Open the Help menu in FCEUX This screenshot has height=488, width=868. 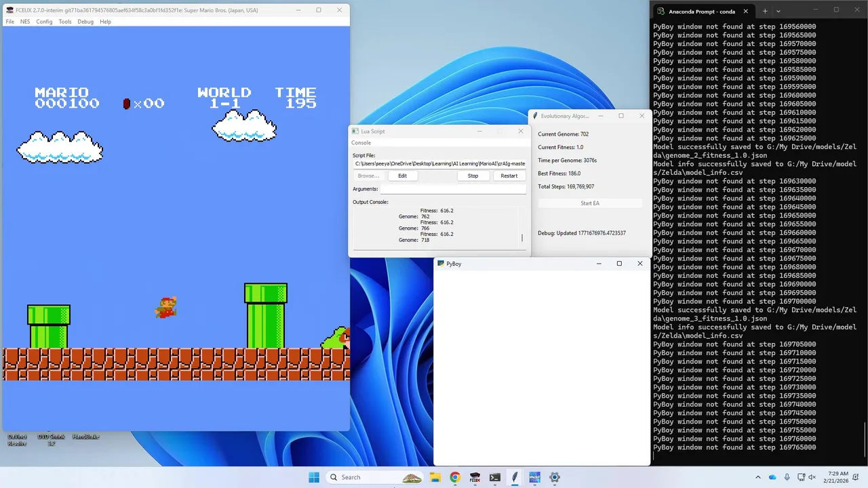105,22
